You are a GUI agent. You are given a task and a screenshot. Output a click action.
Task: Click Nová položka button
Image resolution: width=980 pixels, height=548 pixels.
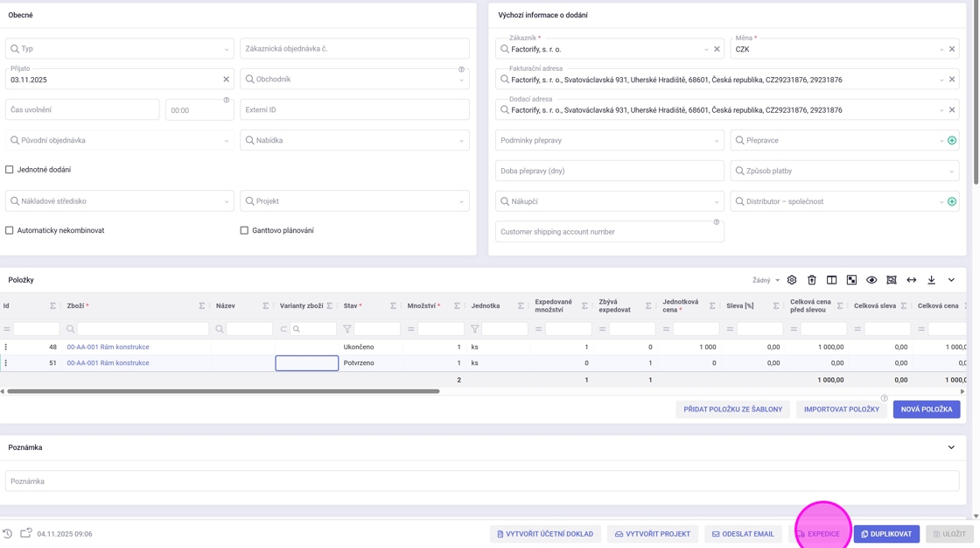click(x=927, y=409)
